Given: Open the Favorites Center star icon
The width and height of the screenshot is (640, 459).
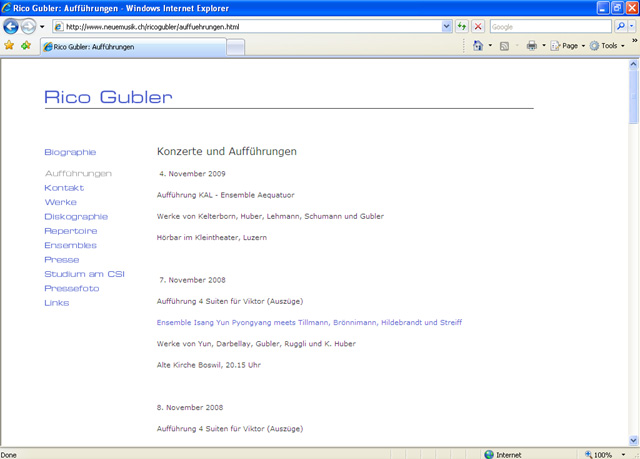Looking at the screenshot, I should [9, 46].
